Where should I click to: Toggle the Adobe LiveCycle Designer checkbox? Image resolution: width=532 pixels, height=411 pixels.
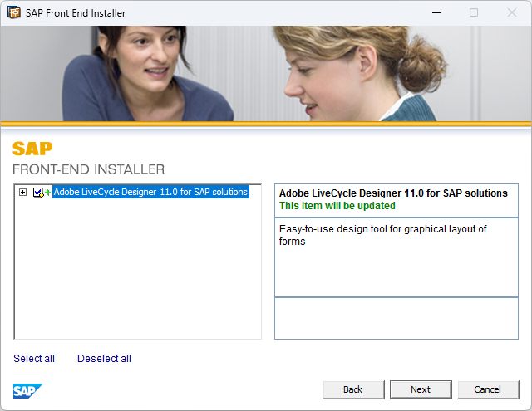point(37,193)
